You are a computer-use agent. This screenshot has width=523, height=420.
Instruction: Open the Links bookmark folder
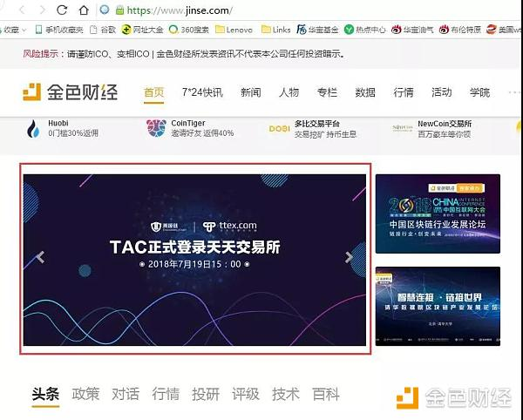pos(275,30)
